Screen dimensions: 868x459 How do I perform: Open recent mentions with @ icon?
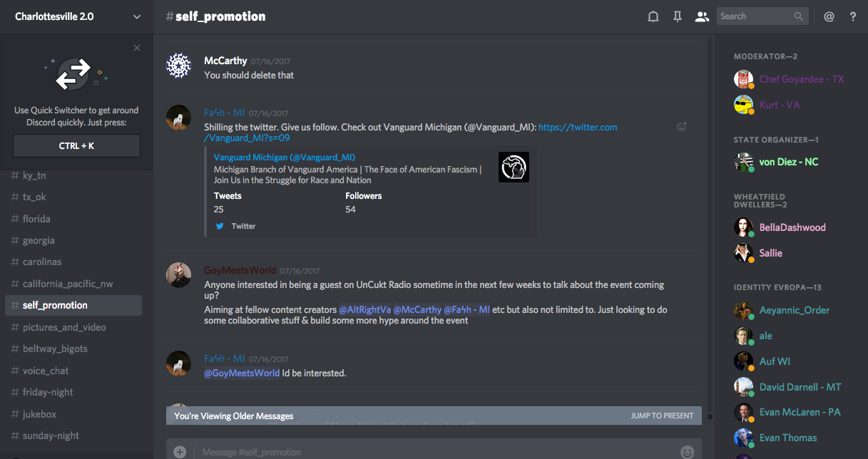pyautogui.click(x=829, y=16)
